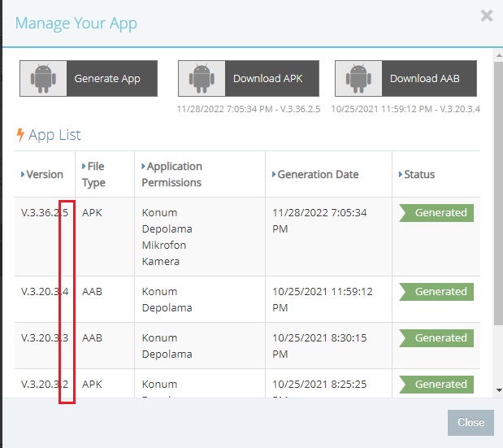Click date 10/25/2021 8:25:25 in table
Viewport: 503px width, 448px height.
coord(319,384)
